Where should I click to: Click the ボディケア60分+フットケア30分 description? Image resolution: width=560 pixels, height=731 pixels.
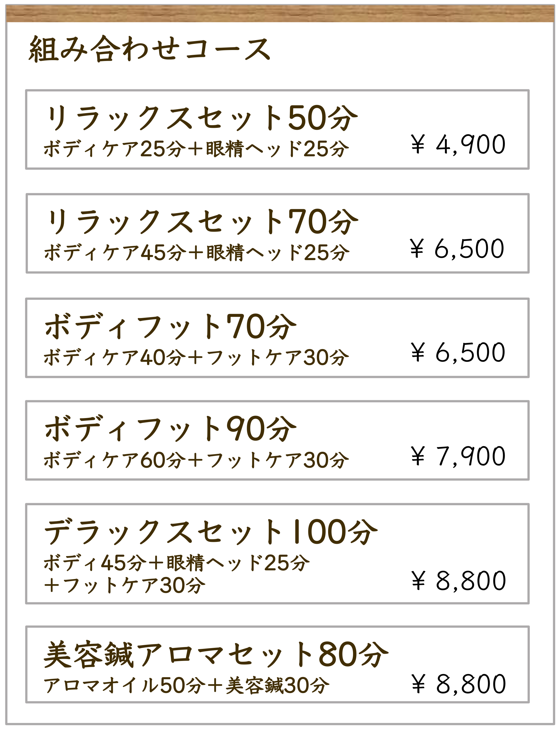(x=196, y=460)
